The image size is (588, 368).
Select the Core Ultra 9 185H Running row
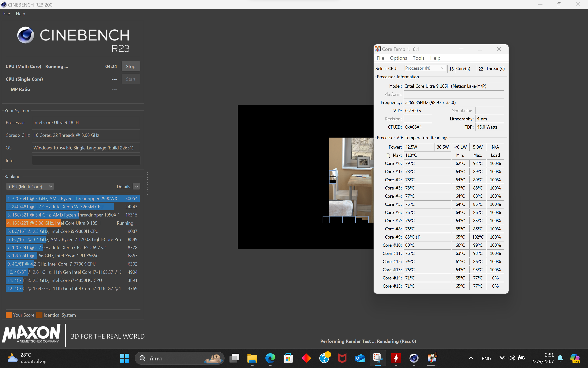tap(72, 223)
